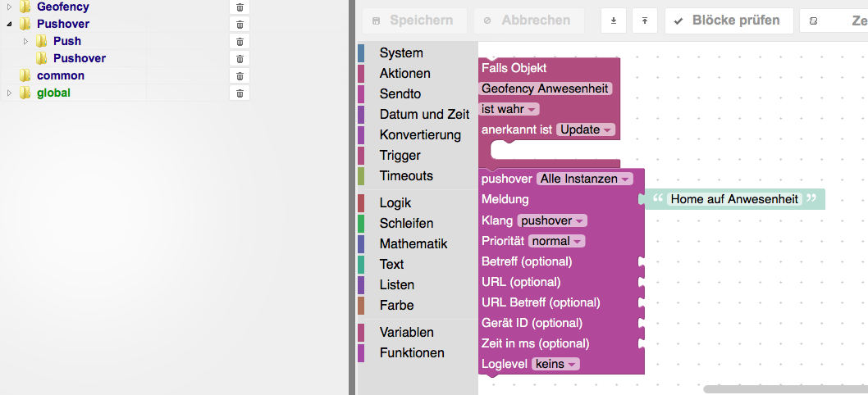Open the 'Alle Instanzen' dropdown

(584, 179)
